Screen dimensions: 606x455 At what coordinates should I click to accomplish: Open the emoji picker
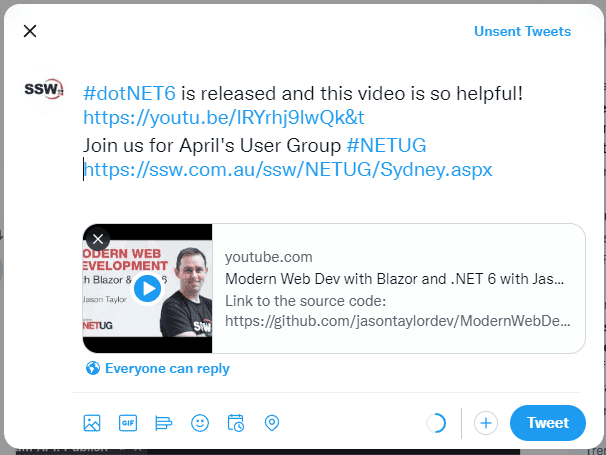point(200,423)
